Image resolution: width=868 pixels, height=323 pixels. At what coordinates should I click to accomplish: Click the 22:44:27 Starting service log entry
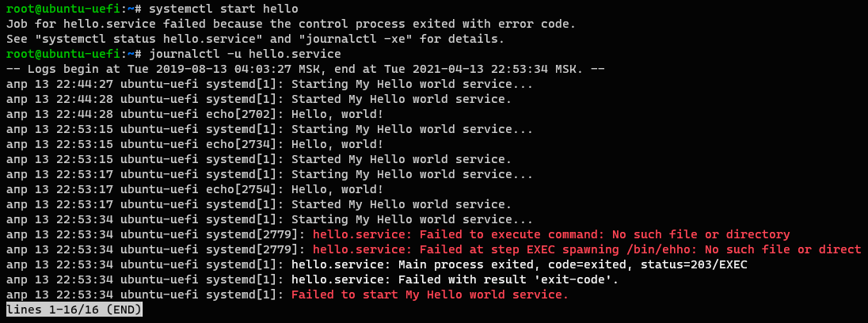pyautogui.click(x=269, y=84)
